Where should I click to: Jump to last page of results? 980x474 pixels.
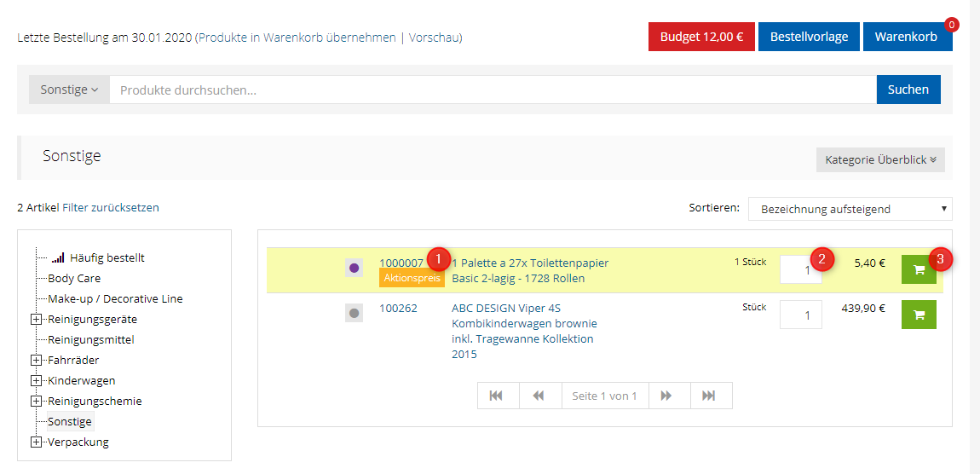pos(710,396)
